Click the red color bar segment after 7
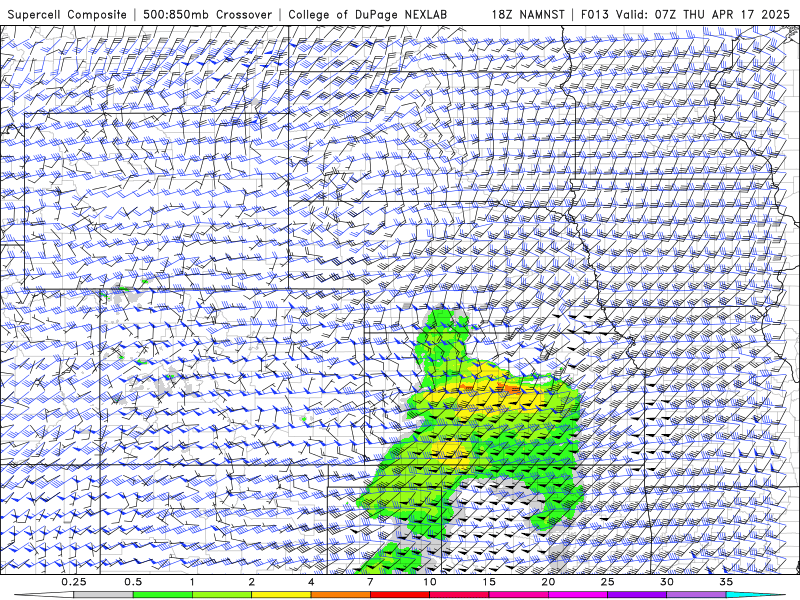This screenshot has height=600, width=800. [399, 595]
